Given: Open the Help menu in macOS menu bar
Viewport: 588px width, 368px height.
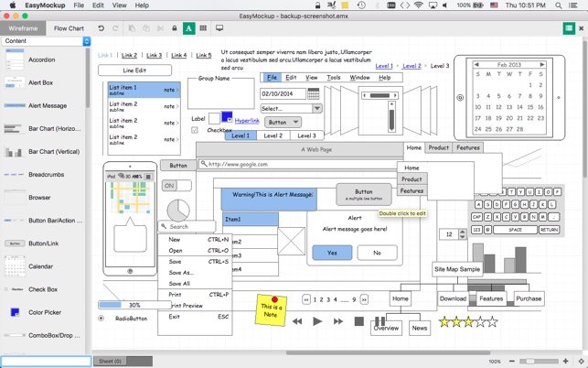Looking at the screenshot, I should coord(142,5).
